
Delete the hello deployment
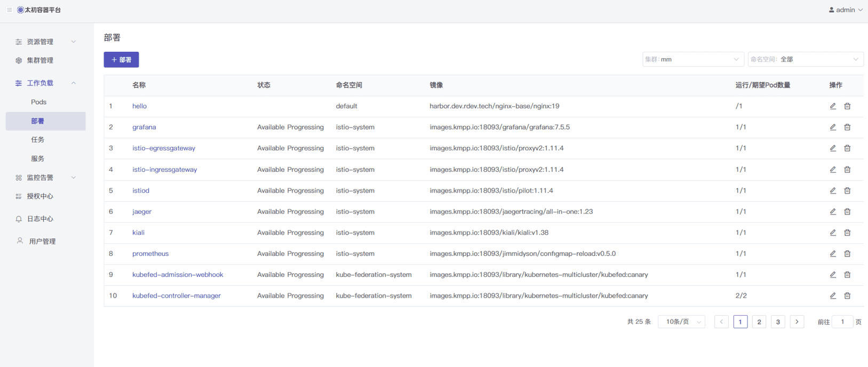click(x=847, y=106)
